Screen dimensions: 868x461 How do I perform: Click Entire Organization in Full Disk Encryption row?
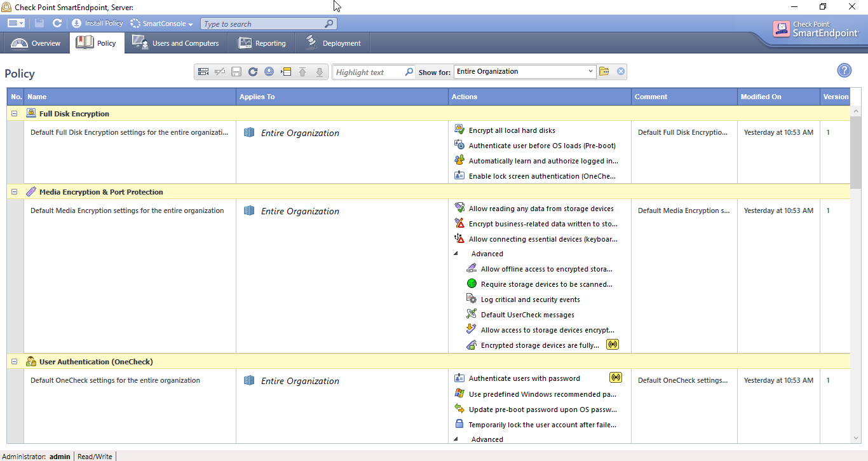tap(300, 133)
